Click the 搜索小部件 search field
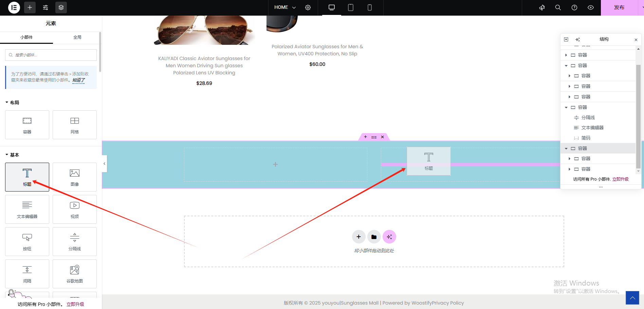This screenshot has height=309, width=644. pyautogui.click(x=51, y=55)
